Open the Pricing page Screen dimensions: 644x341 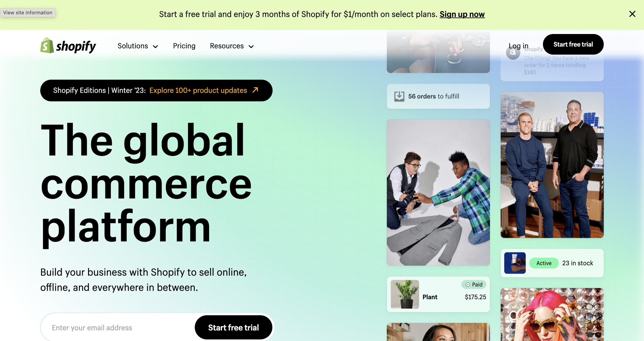click(184, 46)
